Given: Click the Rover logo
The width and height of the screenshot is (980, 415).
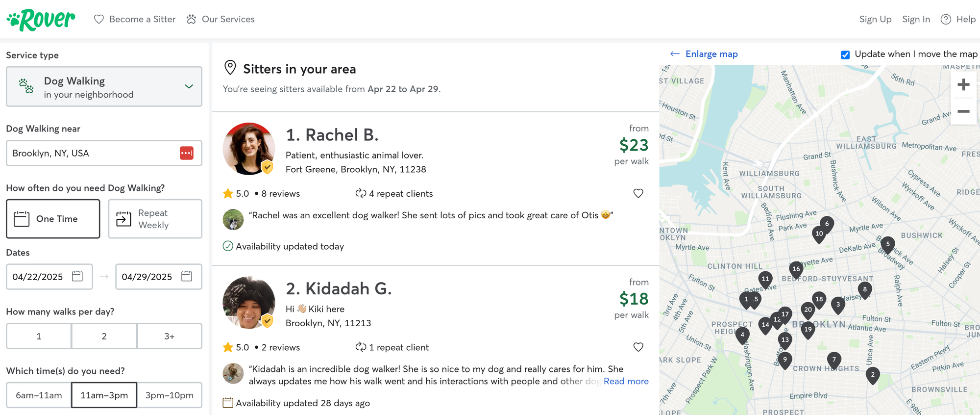Looking at the screenshot, I should (41, 20).
